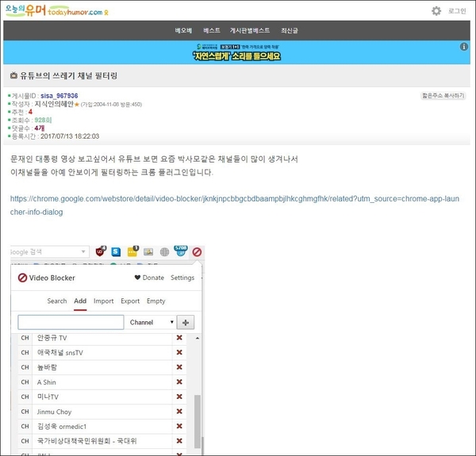Open the settings gear icon
Screen dimensions: 476x456
click(x=436, y=11)
